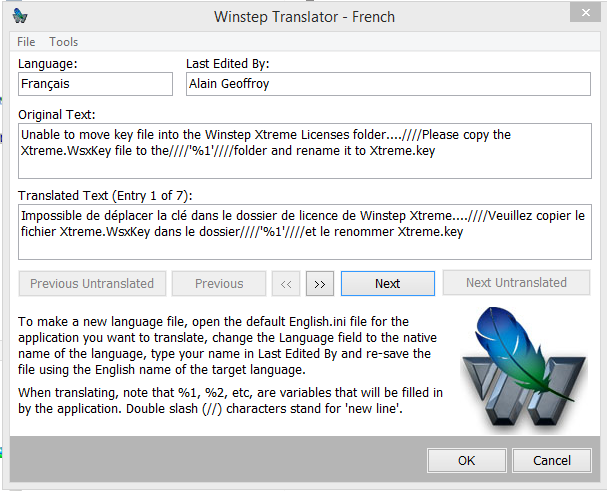
Task: Go to the Next entry
Action: pyautogui.click(x=387, y=283)
